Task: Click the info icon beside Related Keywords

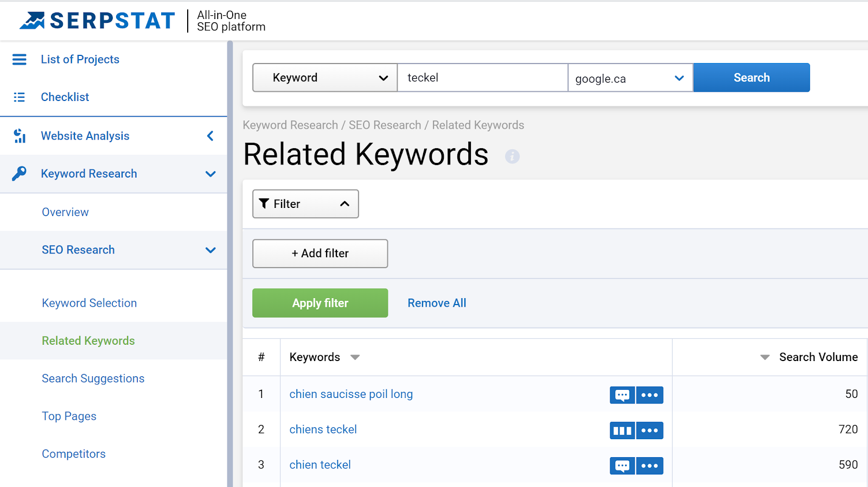Action: click(x=512, y=156)
